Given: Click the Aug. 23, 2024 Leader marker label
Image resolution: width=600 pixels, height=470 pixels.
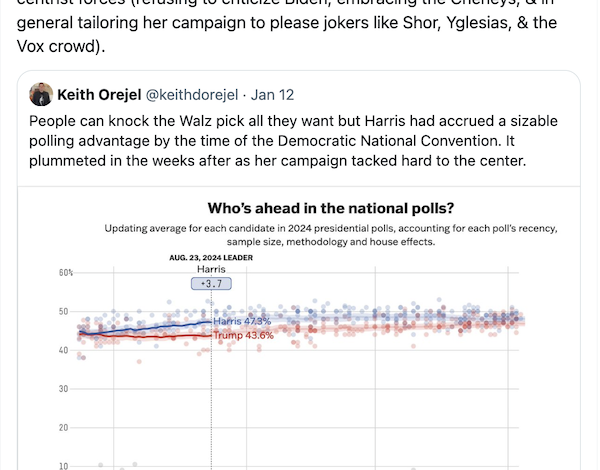Looking at the screenshot, I should click(x=211, y=258).
